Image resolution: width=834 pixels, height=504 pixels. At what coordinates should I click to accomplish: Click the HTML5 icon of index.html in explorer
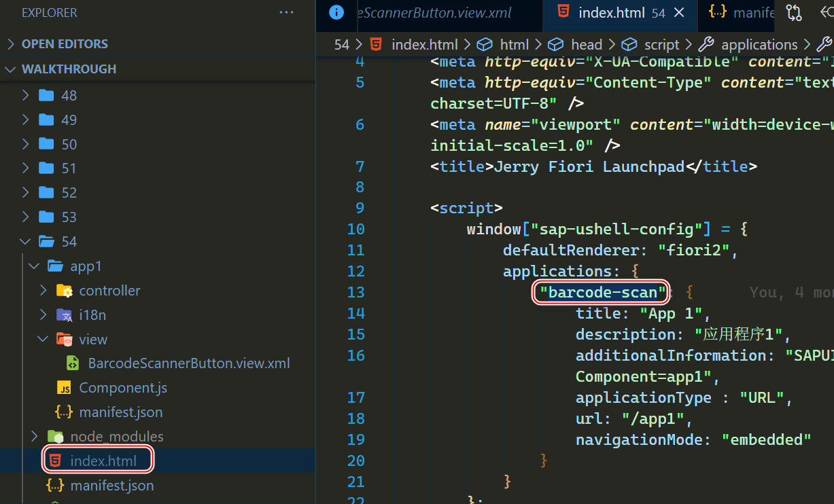coord(56,461)
